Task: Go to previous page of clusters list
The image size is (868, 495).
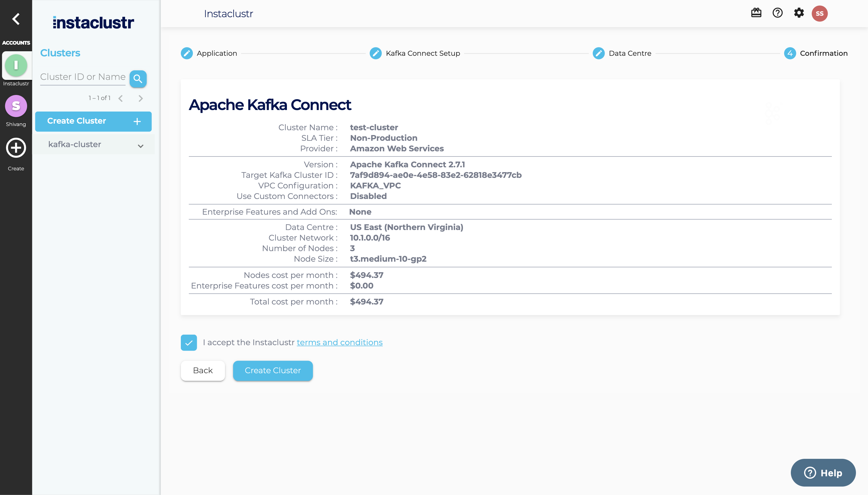Action: click(x=121, y=99)
